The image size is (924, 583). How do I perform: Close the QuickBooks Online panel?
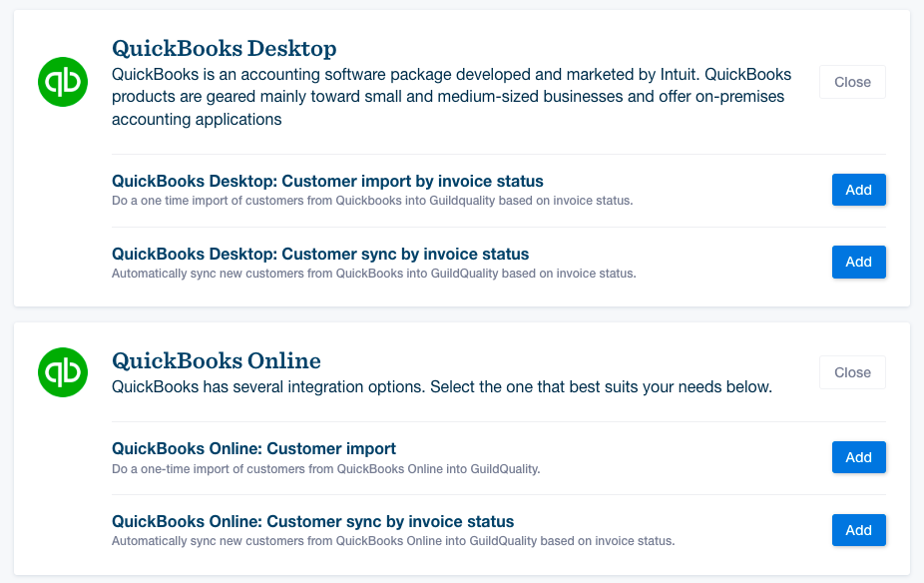[852, 372]
